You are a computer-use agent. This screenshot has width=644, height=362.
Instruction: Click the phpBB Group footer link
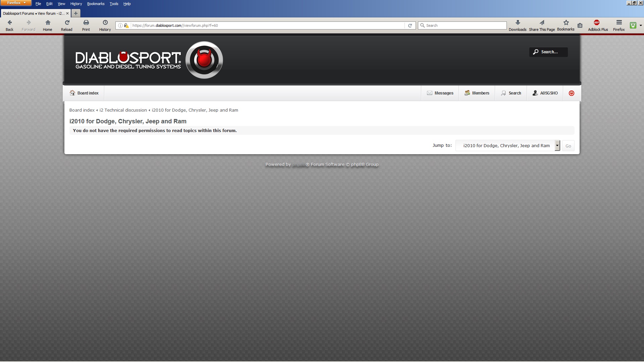coord(365,165)
